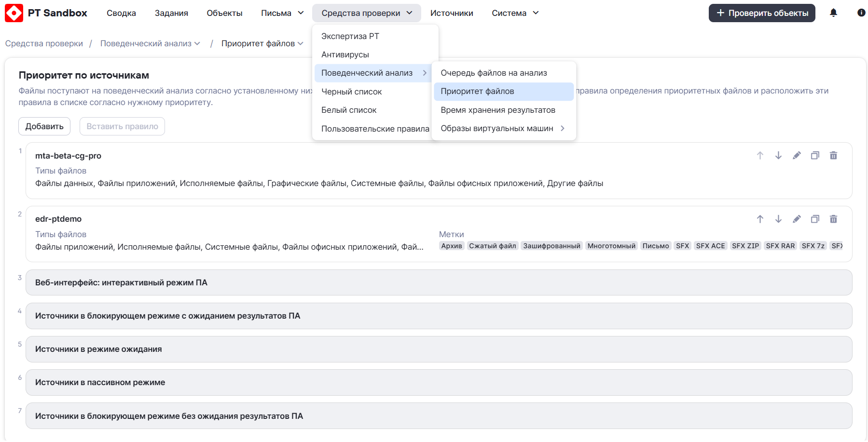This screenshot has width=868, height=442.
Task: Move edr-ptdemo rule down
Action: pyautogui.click(x=778, y=219)
